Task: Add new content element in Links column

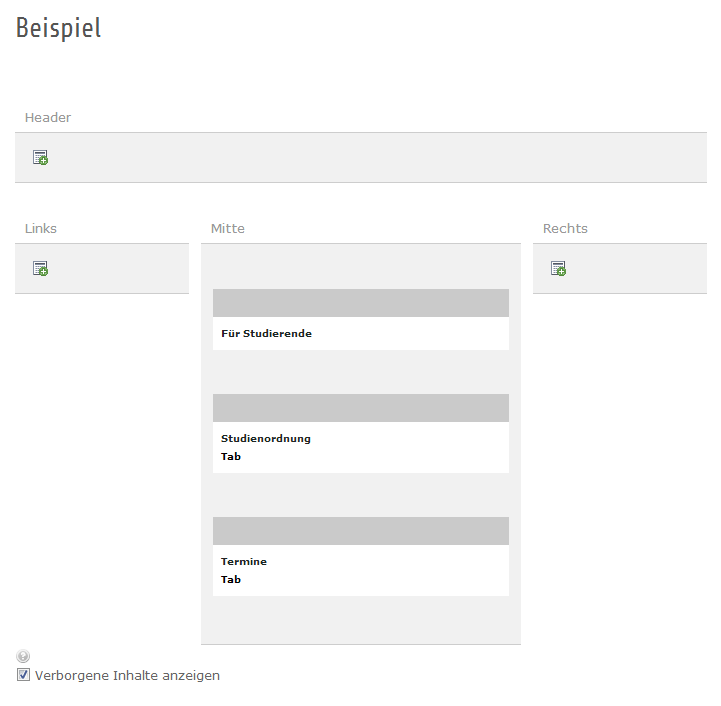Action: coord(40,268)
